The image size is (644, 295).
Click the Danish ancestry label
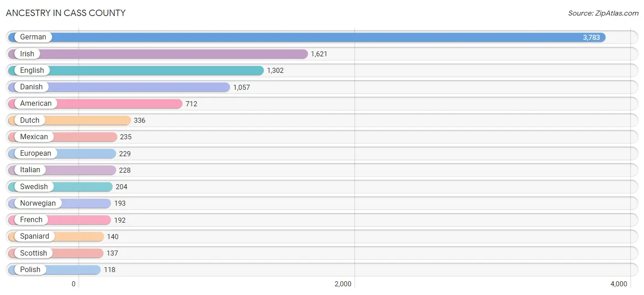tap(31, 87)
